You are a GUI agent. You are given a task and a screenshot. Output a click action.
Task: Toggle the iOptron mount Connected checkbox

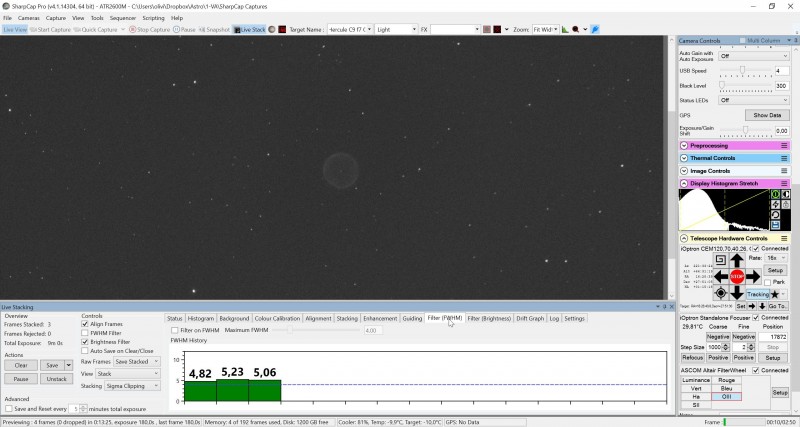coord(756,249)
